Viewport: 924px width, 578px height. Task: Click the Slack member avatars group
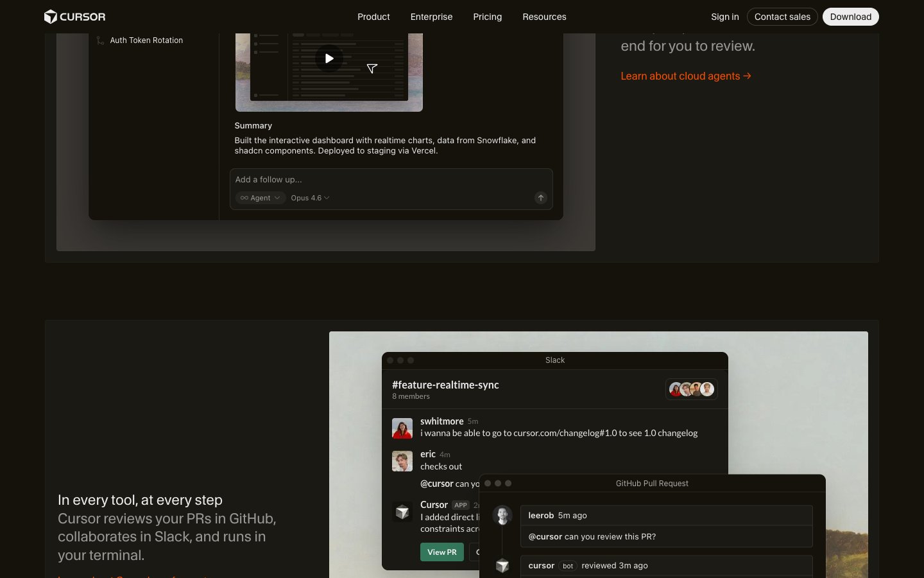pos(691,389)
